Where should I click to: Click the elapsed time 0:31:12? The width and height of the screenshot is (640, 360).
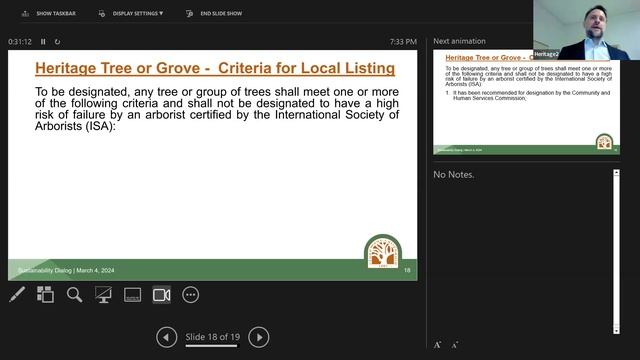coord(20,42)
